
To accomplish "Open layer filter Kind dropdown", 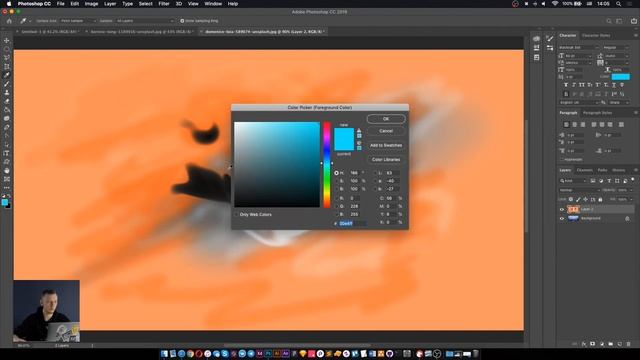I will coord(573,181).
